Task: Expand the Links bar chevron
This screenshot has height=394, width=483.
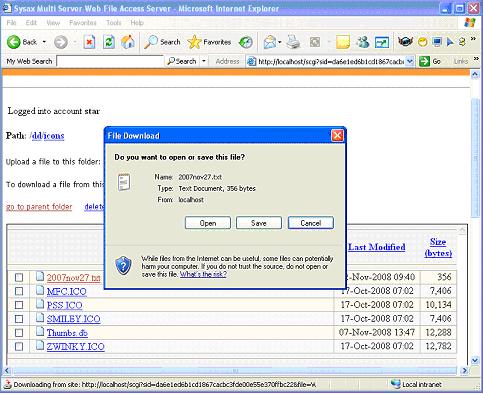Action: 476,59
